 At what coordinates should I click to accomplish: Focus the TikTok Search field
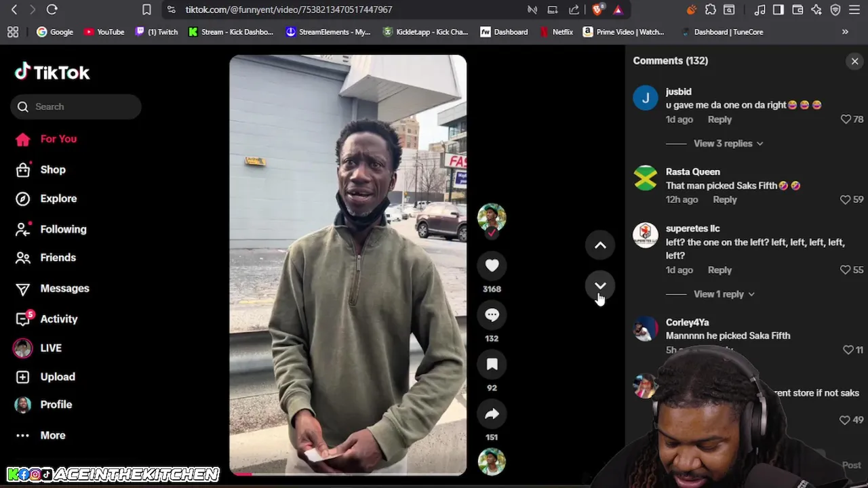(x=76, y=106)
